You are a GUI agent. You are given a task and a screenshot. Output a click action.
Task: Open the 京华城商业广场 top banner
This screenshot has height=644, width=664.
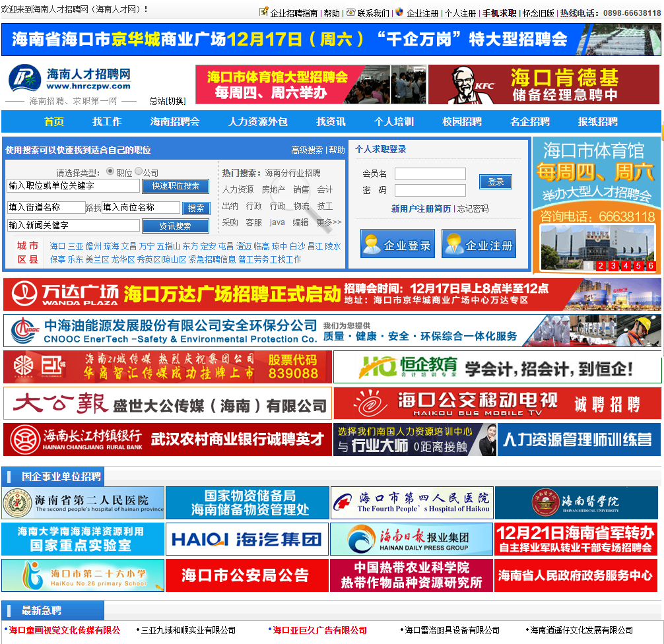pos(331,40)
